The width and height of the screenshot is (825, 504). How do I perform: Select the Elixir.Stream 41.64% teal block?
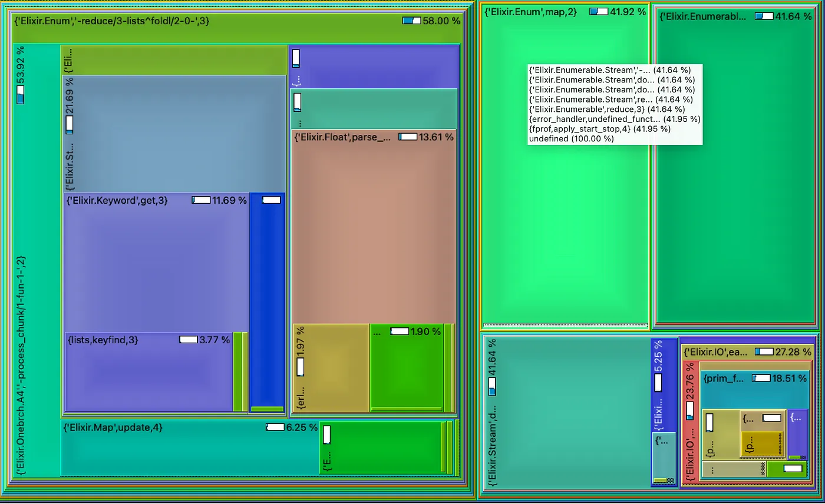[x=567, y=411]
